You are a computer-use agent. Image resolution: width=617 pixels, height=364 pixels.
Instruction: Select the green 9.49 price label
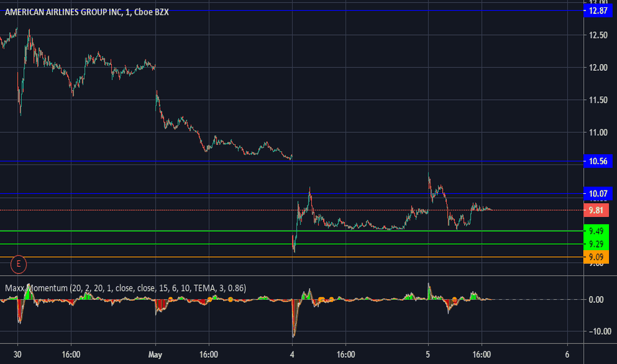(x=596, y=231)
